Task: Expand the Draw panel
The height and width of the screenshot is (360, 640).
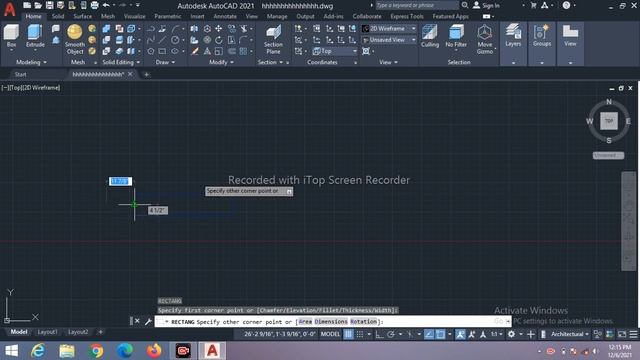Action: pyautogui.click(x=165, y=62)
